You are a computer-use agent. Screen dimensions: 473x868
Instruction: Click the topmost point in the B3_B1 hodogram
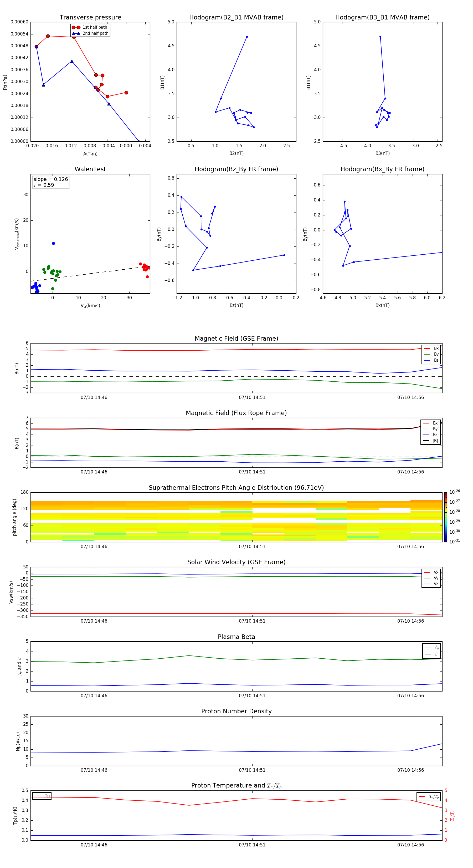coord(380,37)
